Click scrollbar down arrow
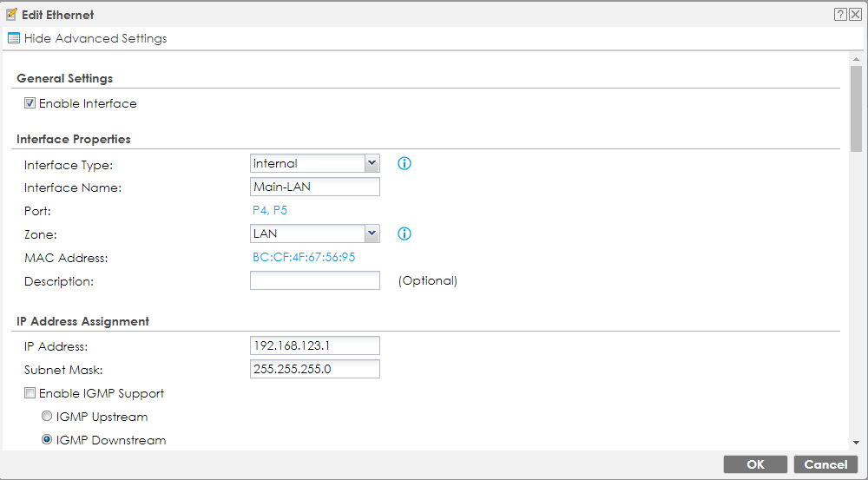 point(857,441)
